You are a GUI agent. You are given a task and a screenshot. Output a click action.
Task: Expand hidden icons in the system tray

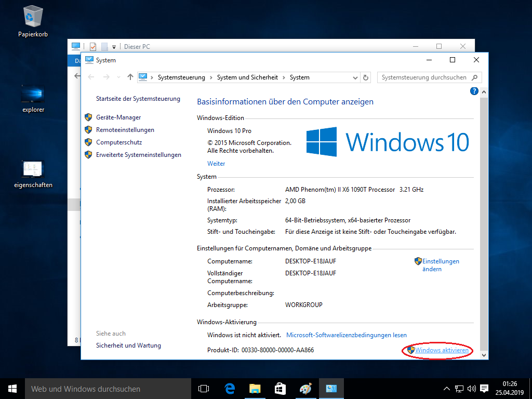(x=446, y=388)
